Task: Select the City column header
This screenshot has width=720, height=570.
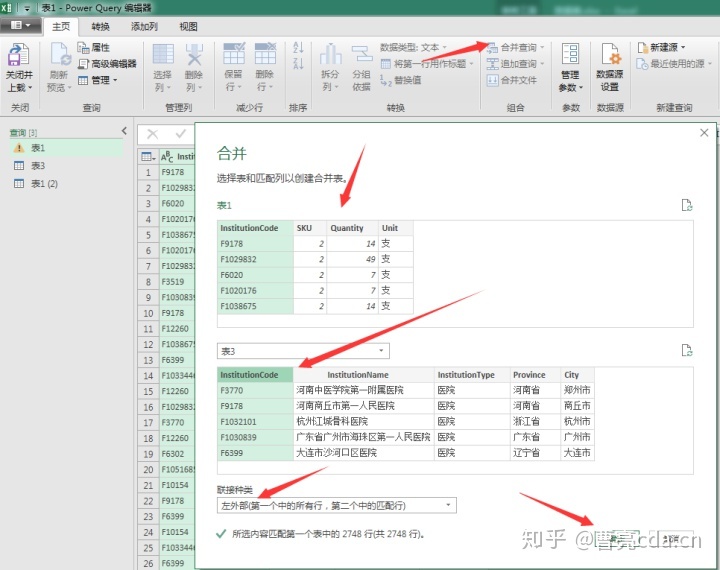Action: coord(577,375)
